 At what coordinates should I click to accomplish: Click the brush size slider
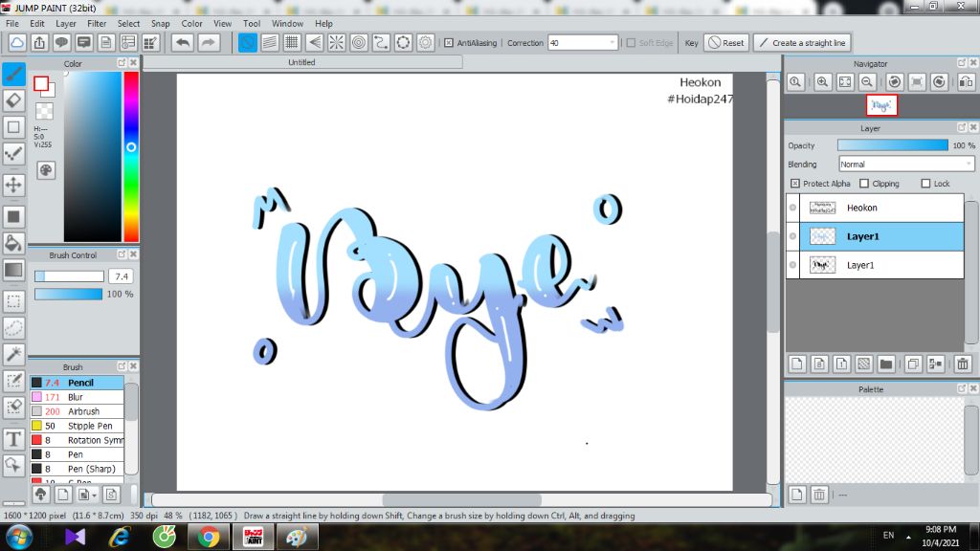pyautogui.click(x=69, y=276)
